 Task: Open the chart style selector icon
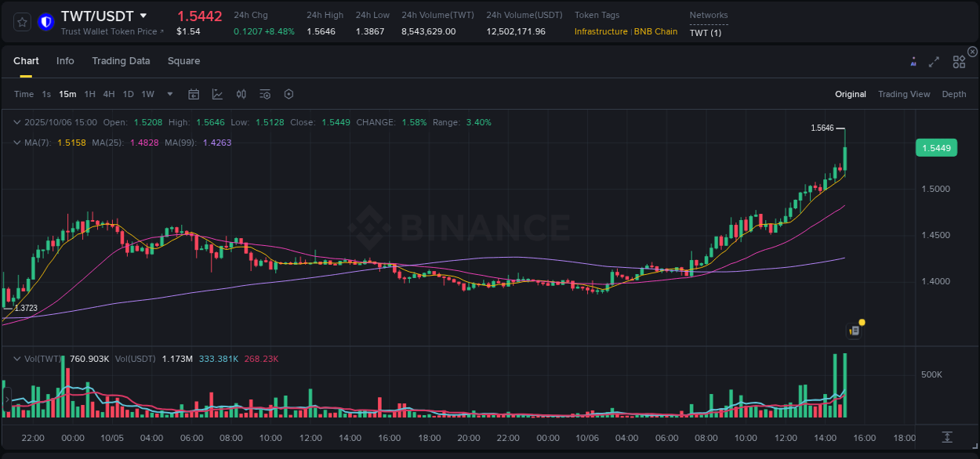(216, 93)
